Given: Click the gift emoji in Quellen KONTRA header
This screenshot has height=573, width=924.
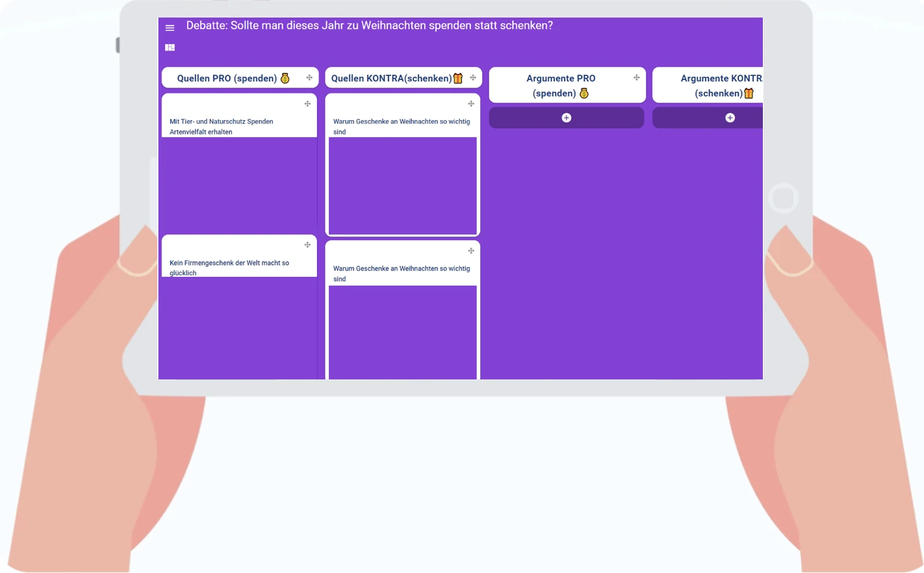Looking at the screenshot, I should [x=458, y=79].
